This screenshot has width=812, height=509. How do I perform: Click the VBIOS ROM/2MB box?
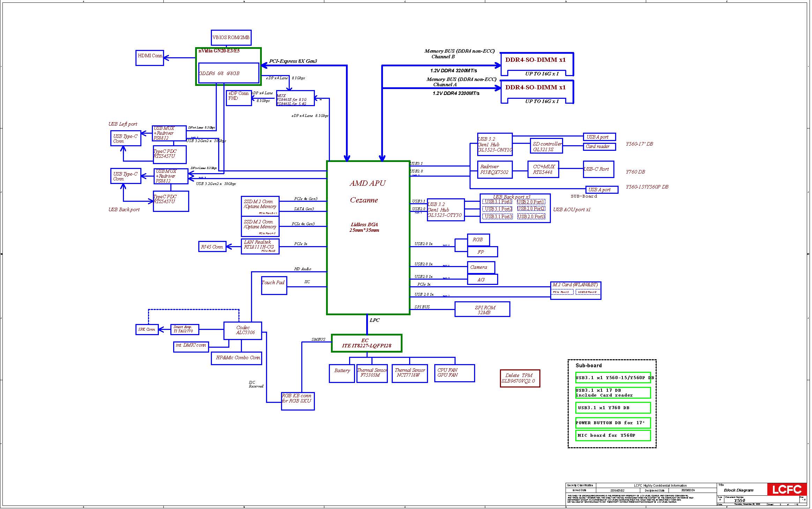click(x=231, y=38)
